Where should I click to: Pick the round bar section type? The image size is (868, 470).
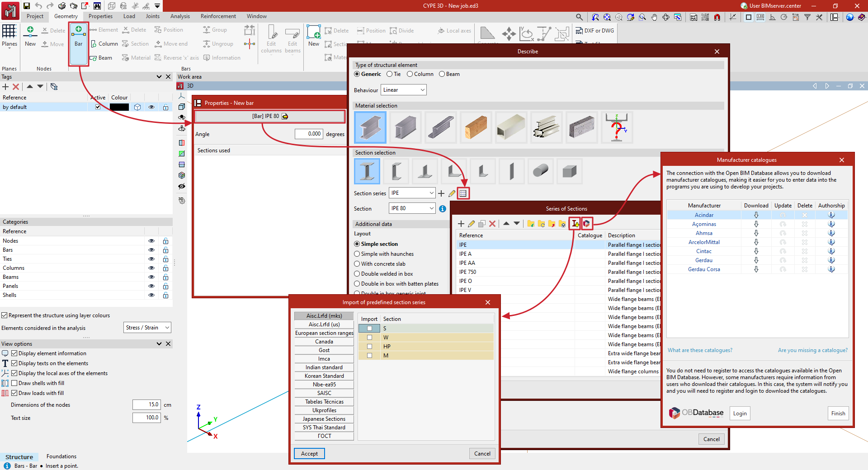pos(541,171)
